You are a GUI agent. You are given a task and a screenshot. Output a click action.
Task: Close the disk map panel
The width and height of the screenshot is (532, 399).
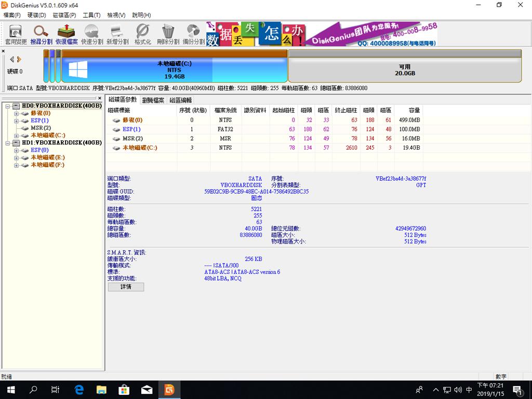(3, 51)
